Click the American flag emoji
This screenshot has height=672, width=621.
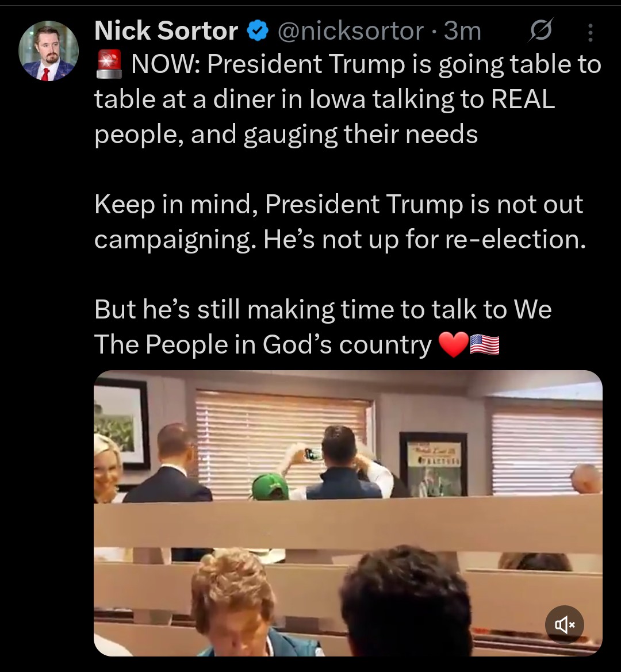click(x=485, y=344)
